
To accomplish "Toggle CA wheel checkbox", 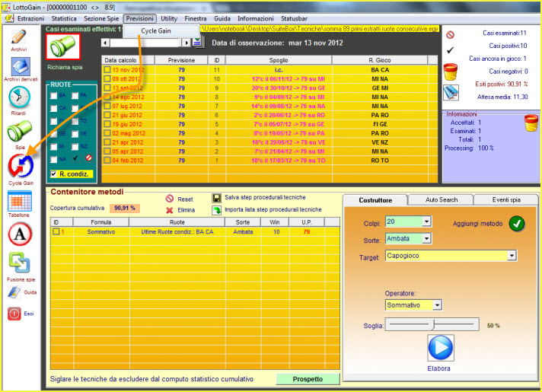I will [x=53, y=108].
